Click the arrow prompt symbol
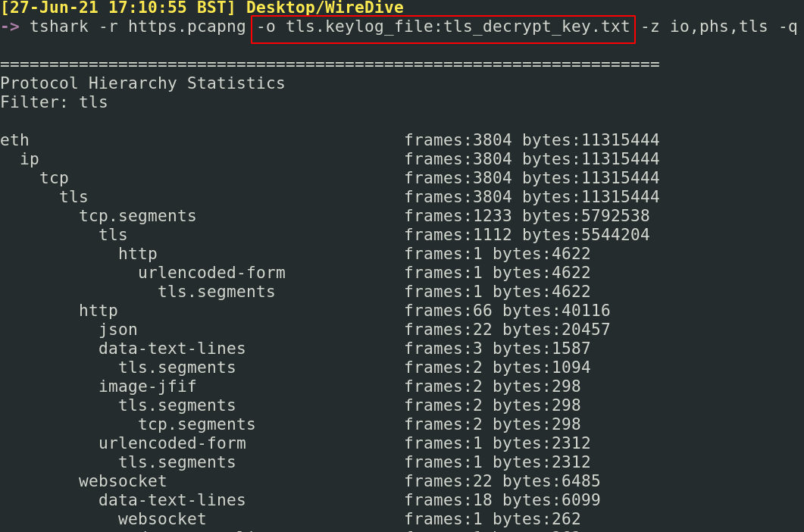The image size is (804, 532). pyautogui.click(x=10, y=27)
